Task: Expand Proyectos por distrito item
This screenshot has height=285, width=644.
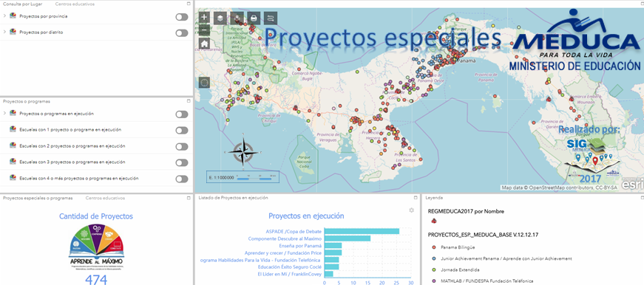Action: click(x=4, y=32)
